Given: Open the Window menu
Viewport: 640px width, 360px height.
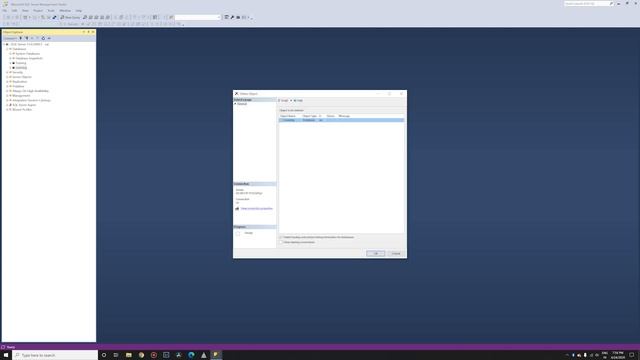Looking at the screenshot, I should click(x=65, y=11).
